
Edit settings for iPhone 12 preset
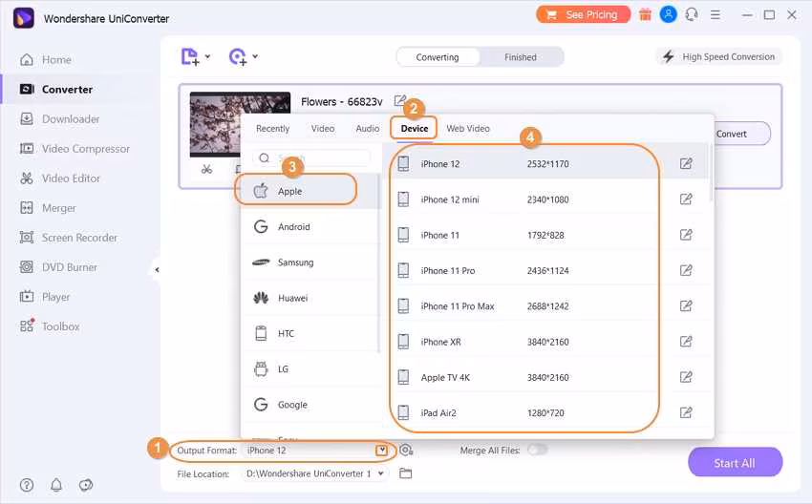pos(686,163)
